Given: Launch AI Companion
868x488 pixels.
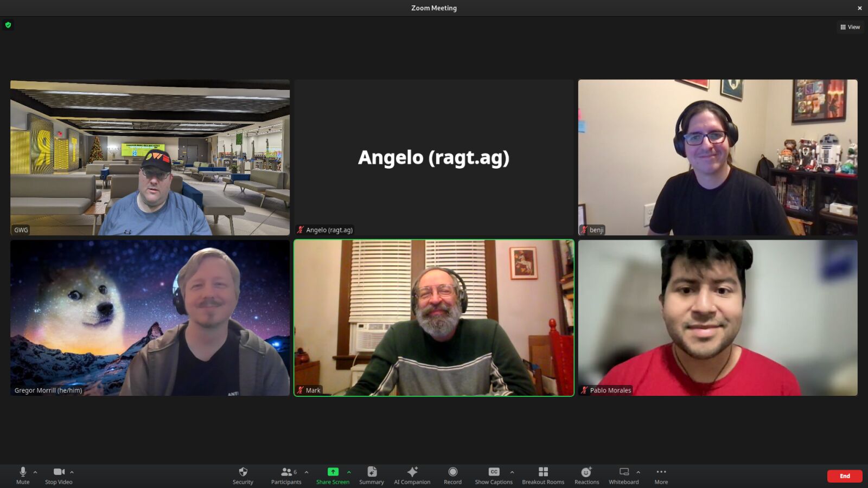Looking at the screenshot, I should [x=412, y=476].
